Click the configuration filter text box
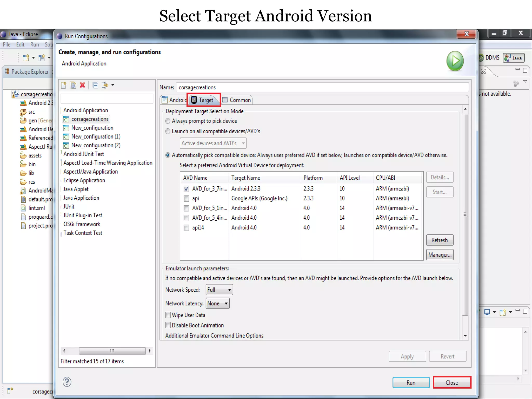The image size is (532, 399). (x=107, y=99)
